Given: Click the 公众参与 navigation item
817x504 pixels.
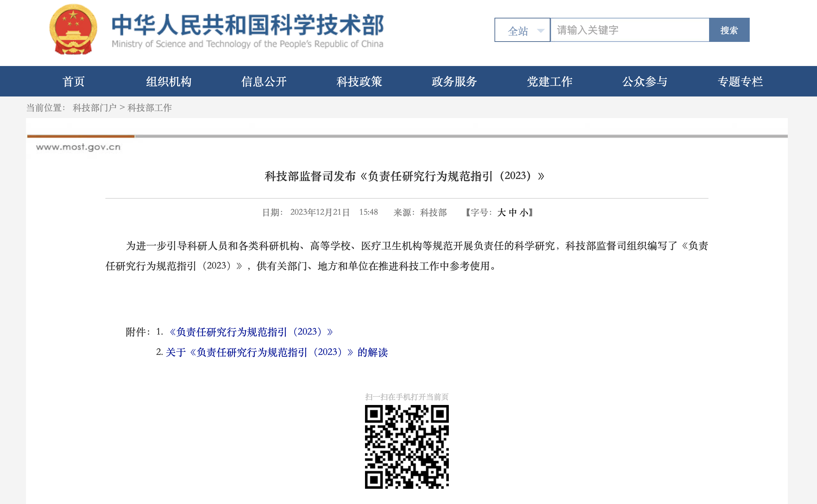Looking at the screenshot, I should [645, 81].
